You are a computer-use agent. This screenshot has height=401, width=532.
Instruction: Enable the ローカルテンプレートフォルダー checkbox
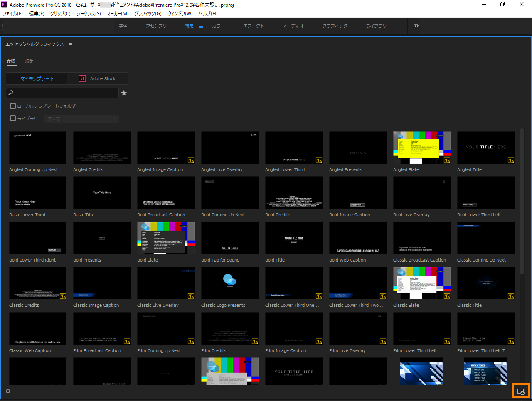[x=13, y=106]
